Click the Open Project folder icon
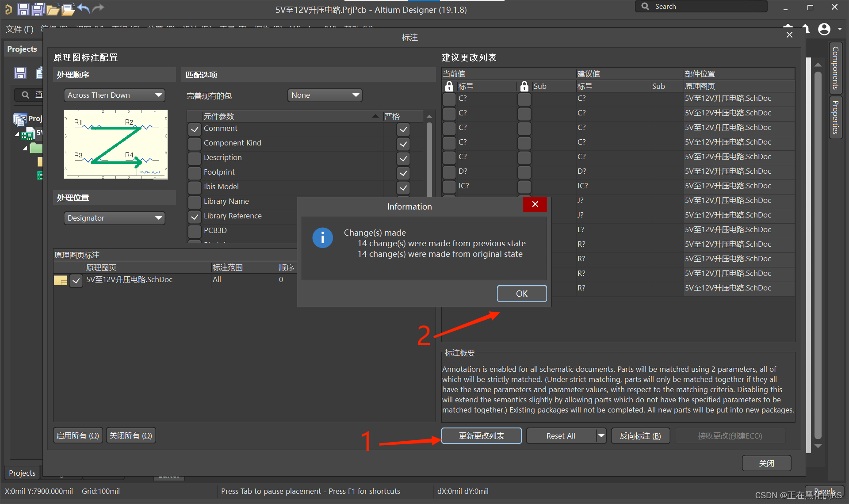 (x=53, y=9)
